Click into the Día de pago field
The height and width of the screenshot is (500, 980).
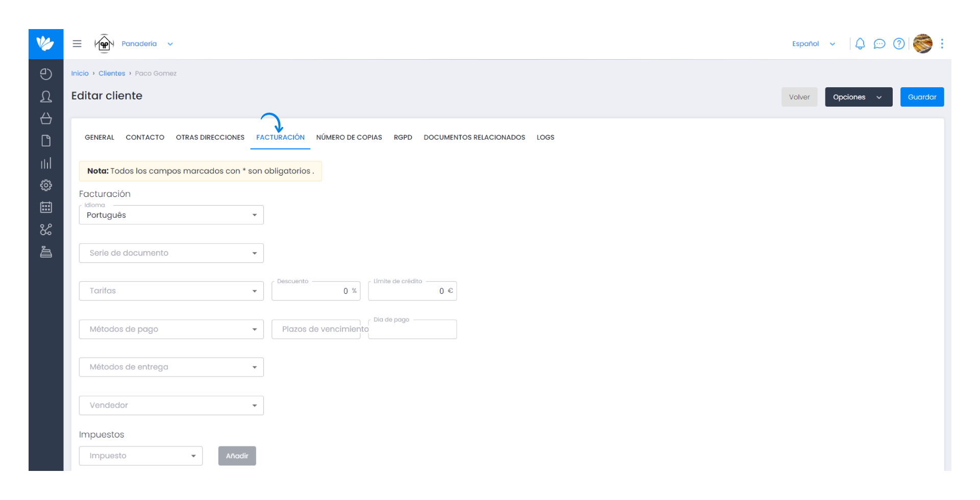click(412, 329)
